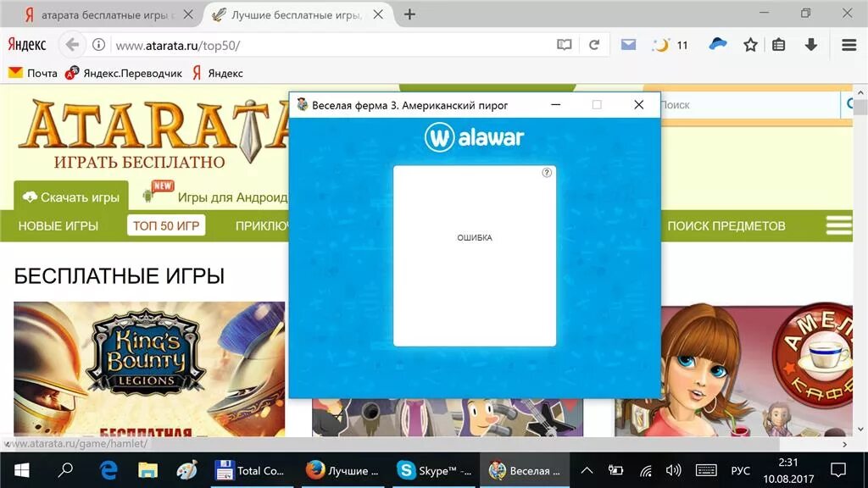Screen dimensions: 868x488
Task: Switch input language РУС indicator
Action: [x=740, y=470]
